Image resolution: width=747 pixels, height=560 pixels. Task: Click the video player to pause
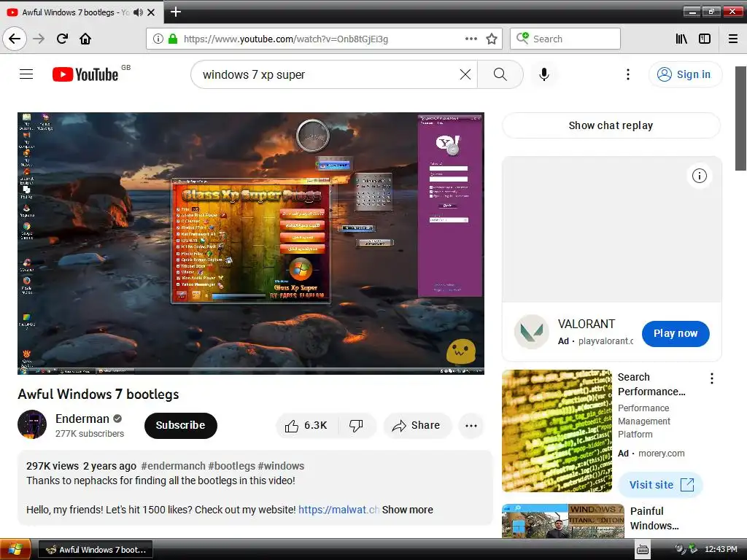[251, 243]
